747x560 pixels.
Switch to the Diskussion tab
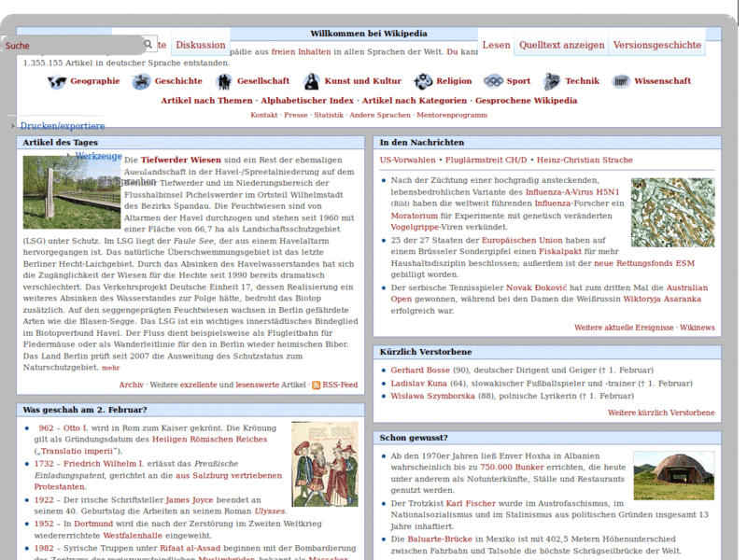pyautogui.click(x=201, y=45)
